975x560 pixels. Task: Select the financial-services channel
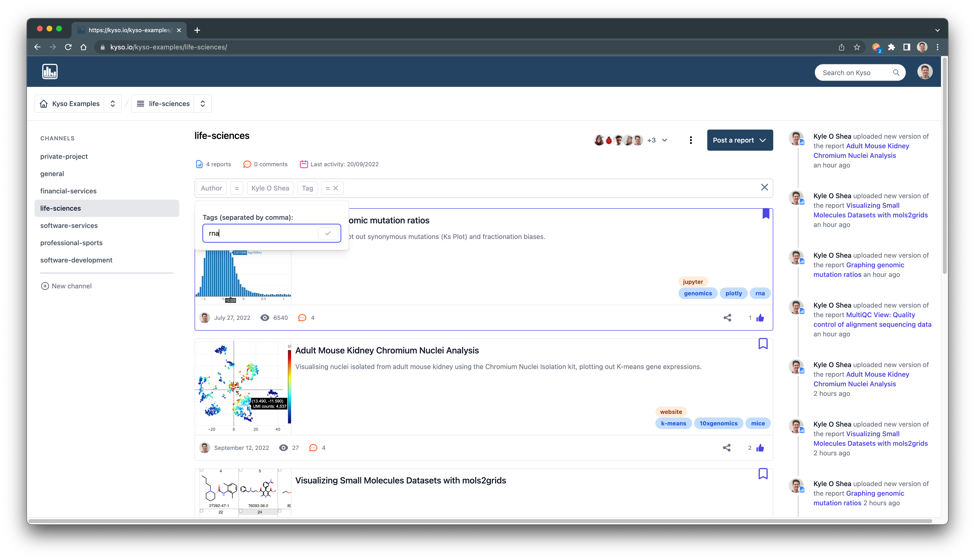coord(68,191)
